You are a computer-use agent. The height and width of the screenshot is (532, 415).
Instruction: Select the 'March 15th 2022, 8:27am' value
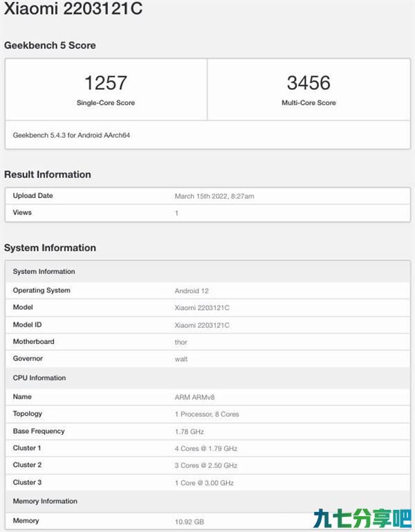pyautogui.click(x=214, y=196)
